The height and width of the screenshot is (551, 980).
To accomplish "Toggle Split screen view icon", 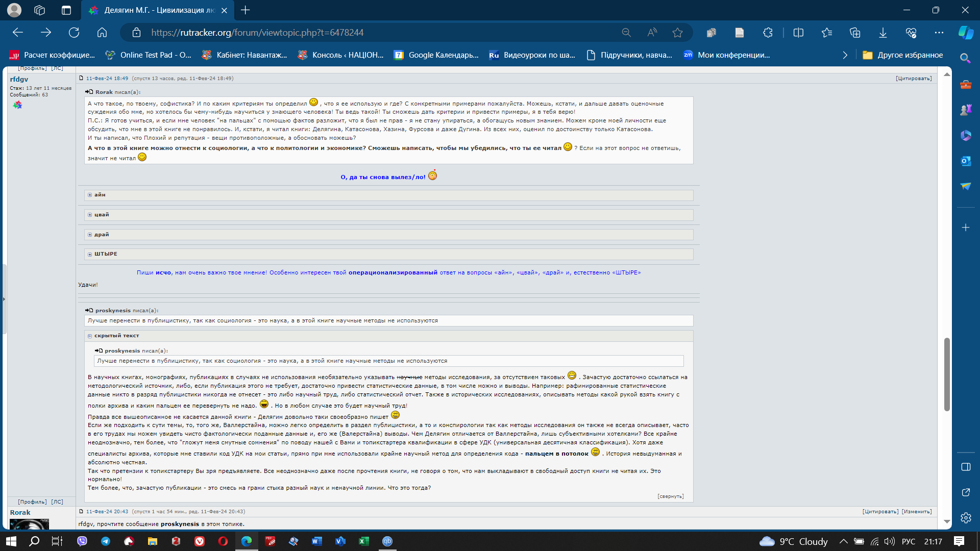I will (798, 33).
